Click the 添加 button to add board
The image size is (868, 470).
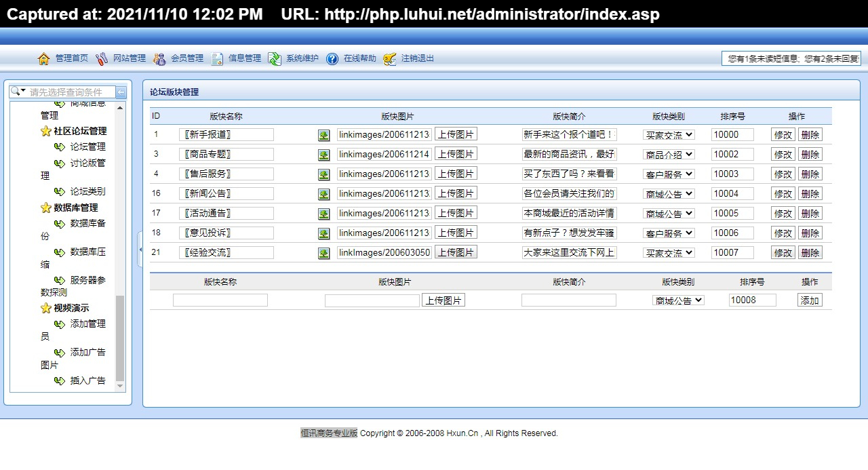point(810,300)
